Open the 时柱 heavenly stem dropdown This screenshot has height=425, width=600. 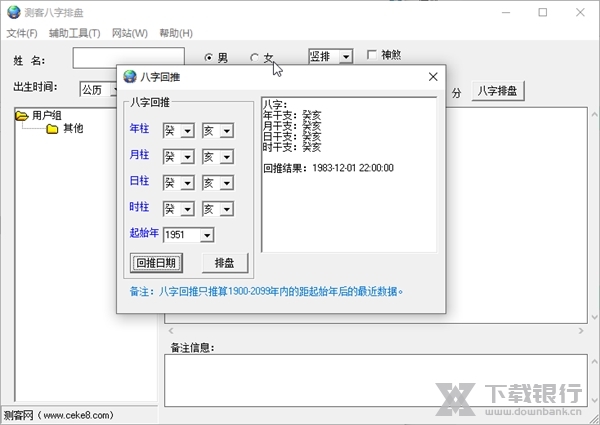pyautogui.click(x=188, y=209)
